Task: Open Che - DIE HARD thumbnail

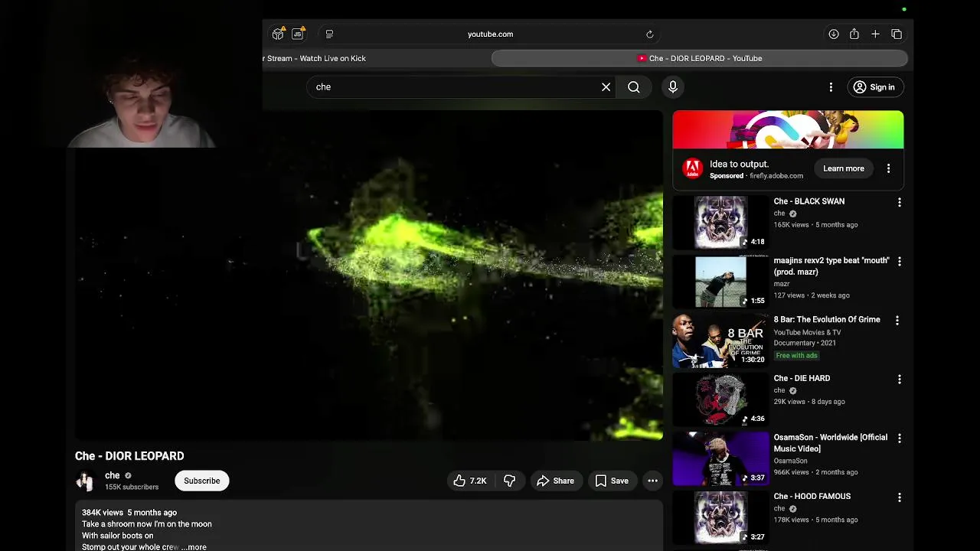Action: (x=720, y=399)
